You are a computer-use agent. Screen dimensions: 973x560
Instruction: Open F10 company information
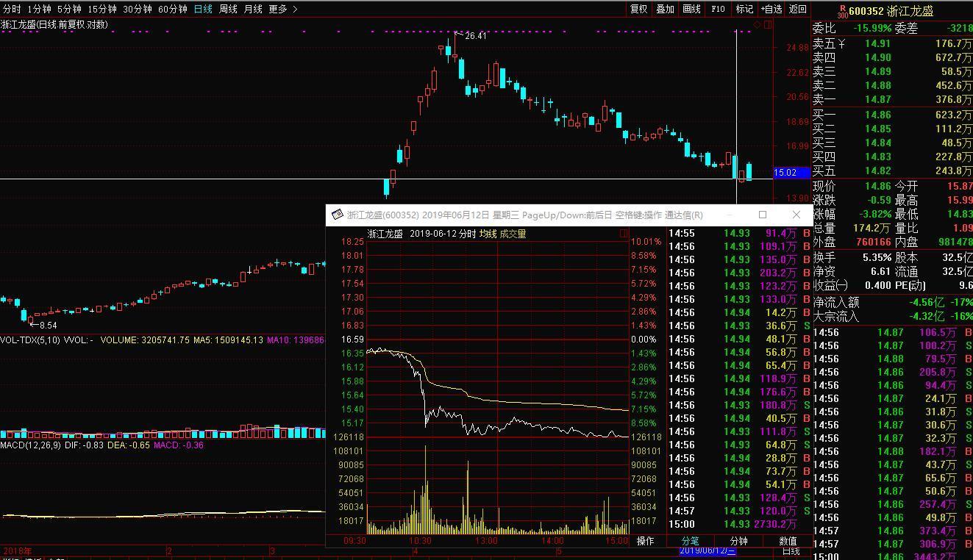[x=718, y=9]
